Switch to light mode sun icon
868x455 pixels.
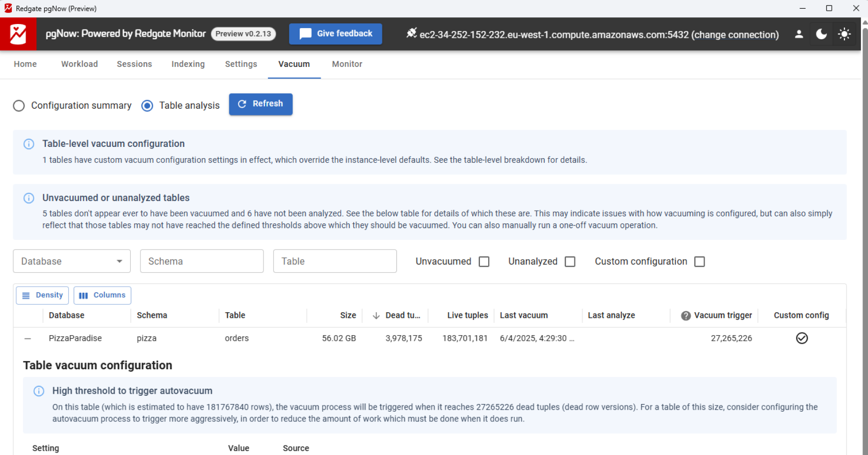[845, 34]
